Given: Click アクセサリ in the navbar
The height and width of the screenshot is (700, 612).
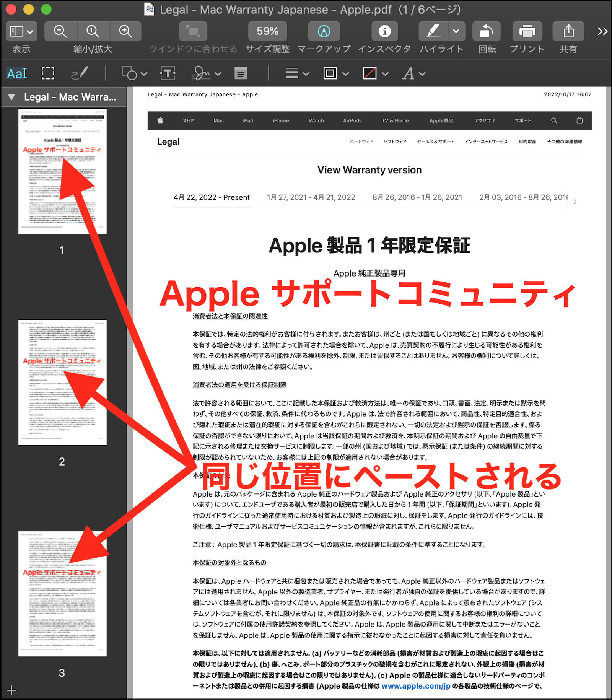Looking at the screenshot, I should pos(484,120).
